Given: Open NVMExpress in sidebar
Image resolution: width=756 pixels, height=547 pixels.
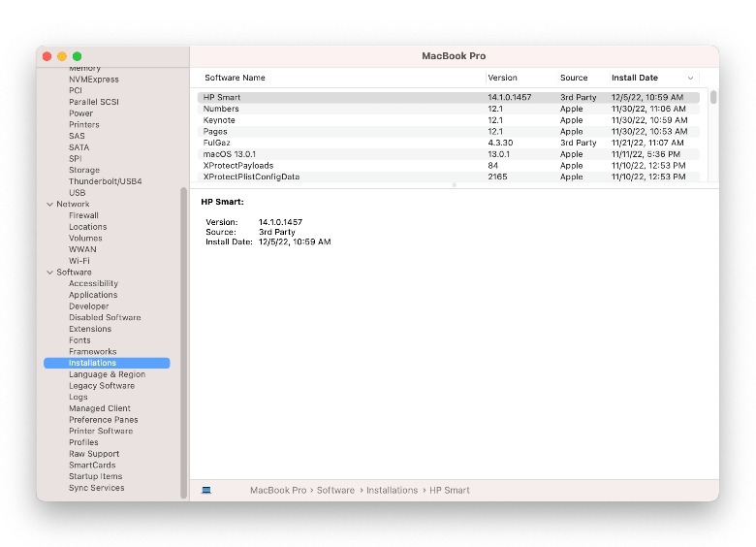Looking at the screenshot, I should pos(94,80).
